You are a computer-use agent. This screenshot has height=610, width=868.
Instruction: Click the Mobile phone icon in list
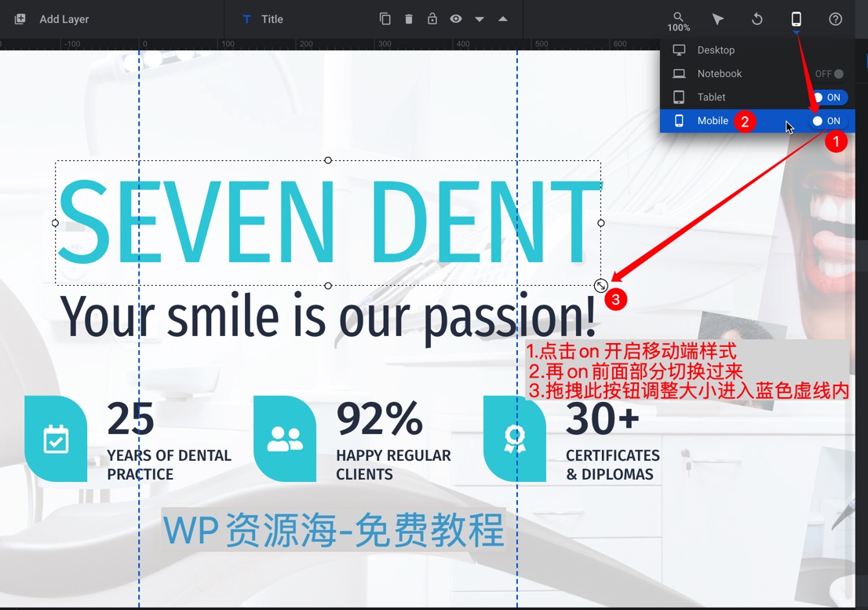click(679, 121)
